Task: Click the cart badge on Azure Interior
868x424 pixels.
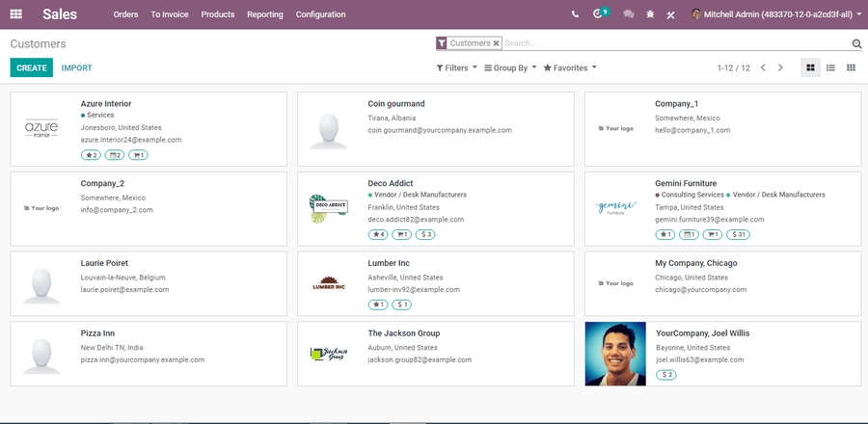Action: click(138, 155)
